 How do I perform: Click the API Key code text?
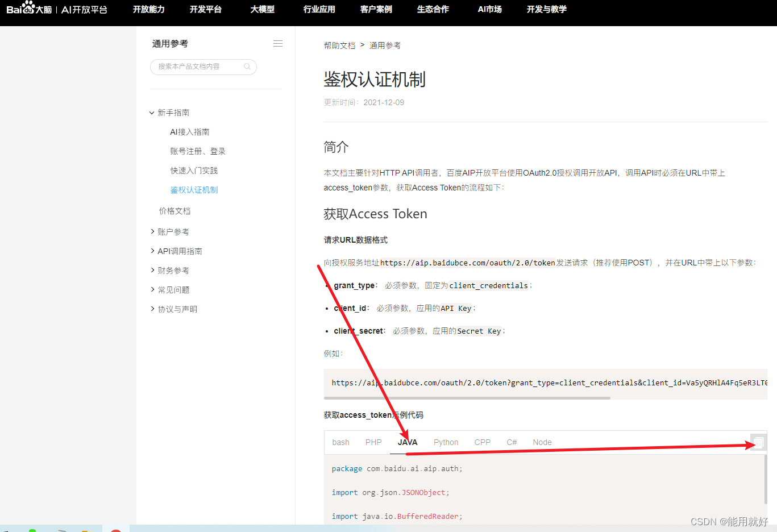coord(456,308)
